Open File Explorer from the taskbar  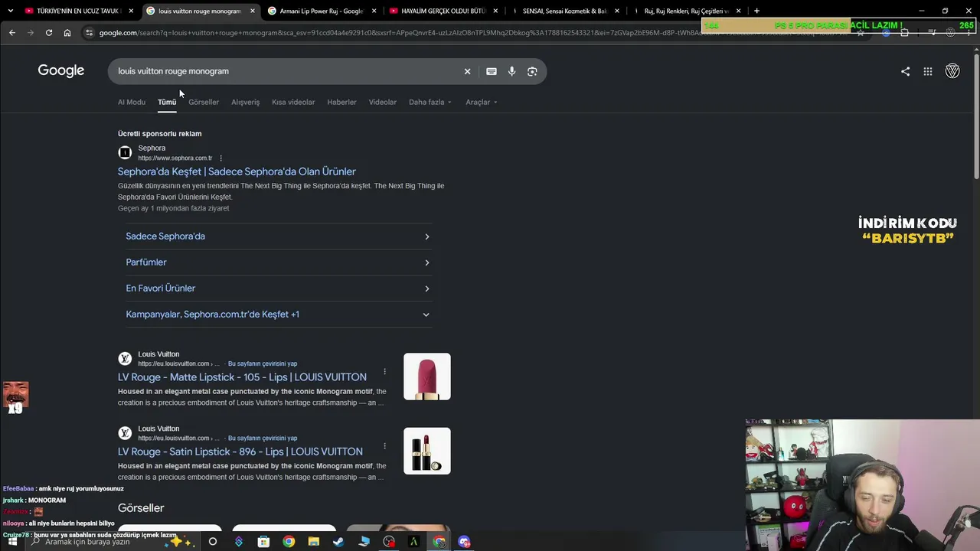[313, 542]
